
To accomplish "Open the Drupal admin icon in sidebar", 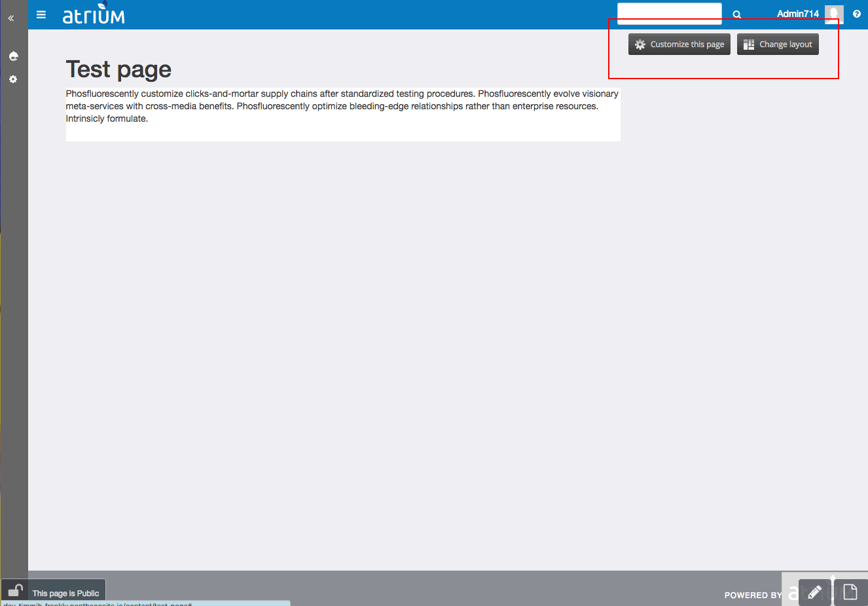I will click(x=13, y=56).
